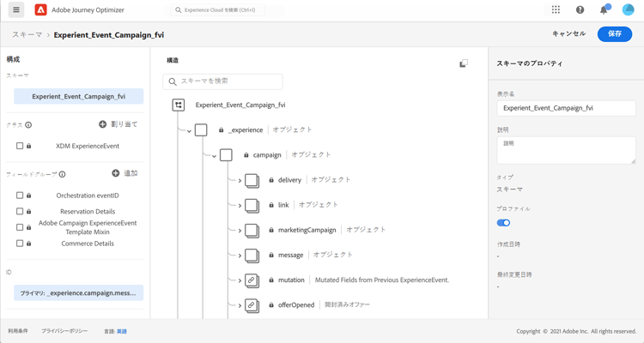Click the search magnifier in schema search
This screenshot has width=644, height=343.
click(x=173, y=81)
